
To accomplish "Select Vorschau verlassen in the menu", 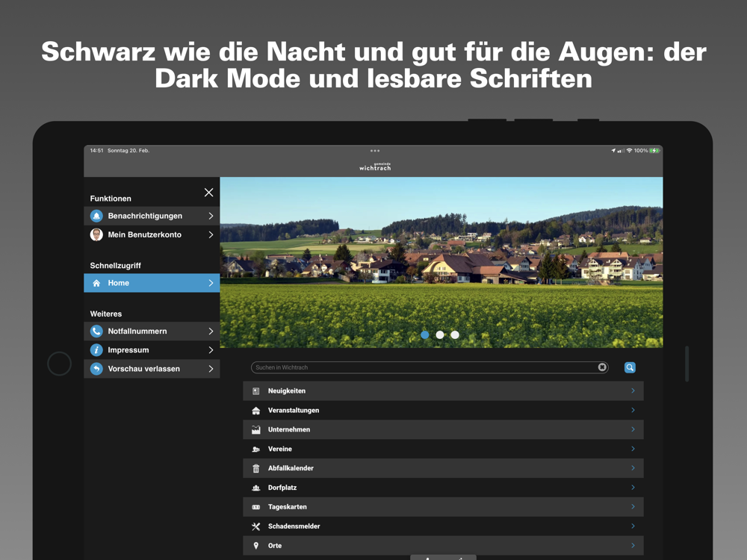I will tap(152, 369).
